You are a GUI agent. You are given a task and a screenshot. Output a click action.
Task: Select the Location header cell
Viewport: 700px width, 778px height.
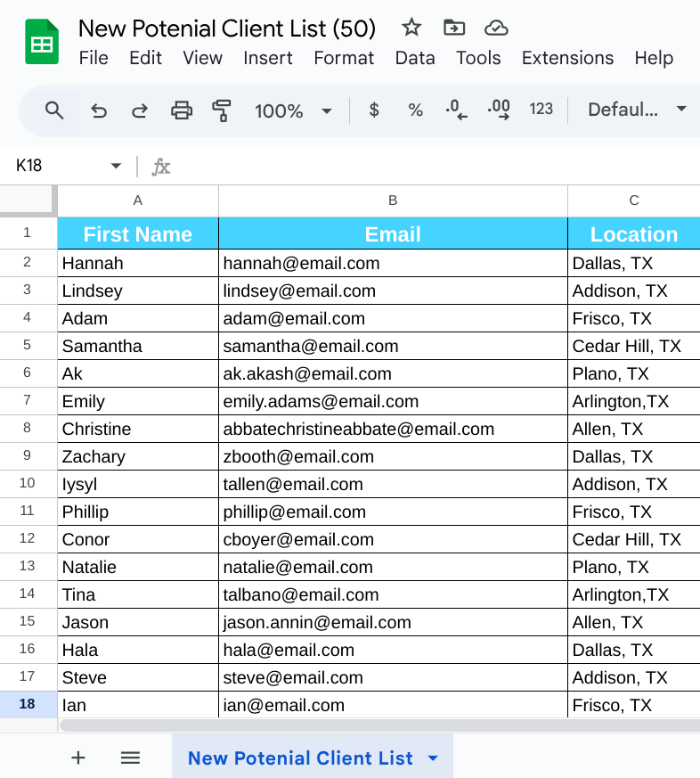(634, 233)
